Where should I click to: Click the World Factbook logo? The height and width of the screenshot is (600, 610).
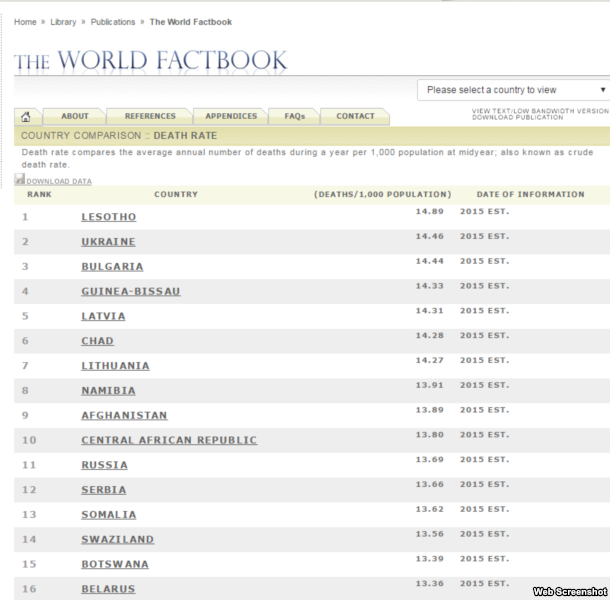pos(150,61)
